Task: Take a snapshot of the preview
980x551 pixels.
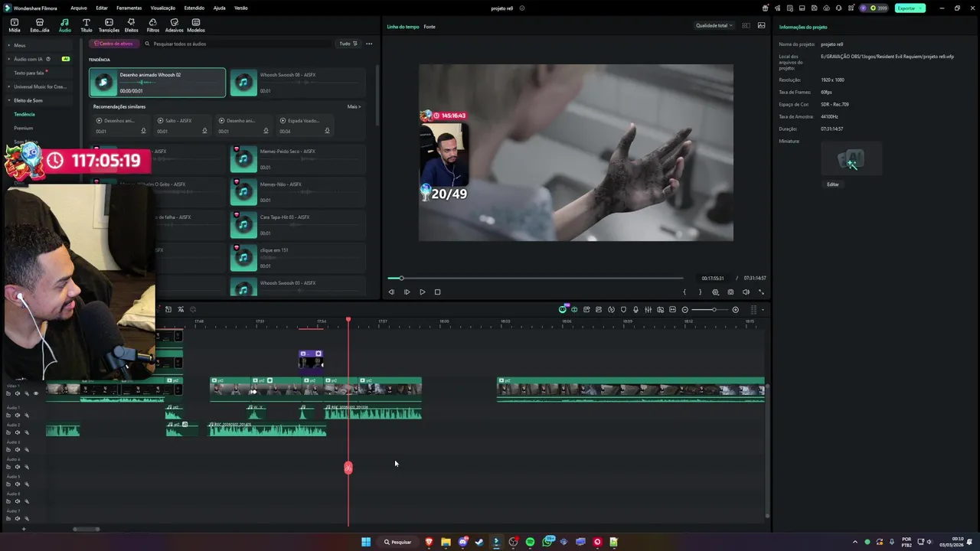Action: pyautogui.click(x=730, y=292)
